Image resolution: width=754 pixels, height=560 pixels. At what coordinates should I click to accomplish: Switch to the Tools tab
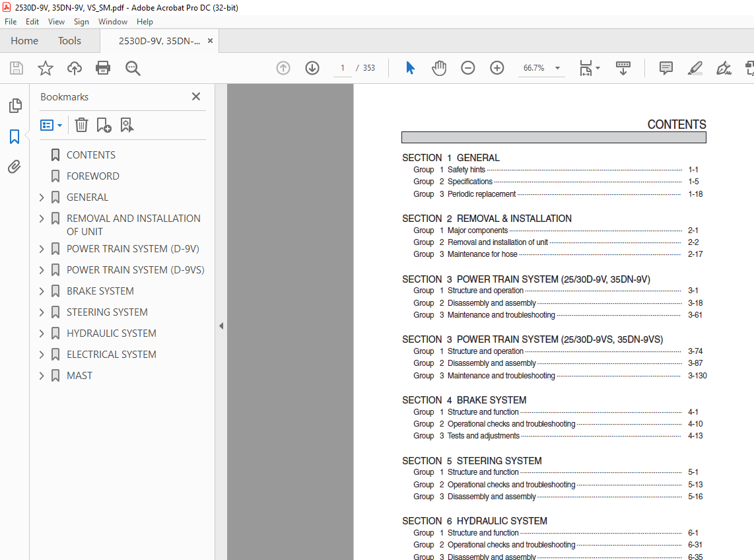[x=69, y=41]
